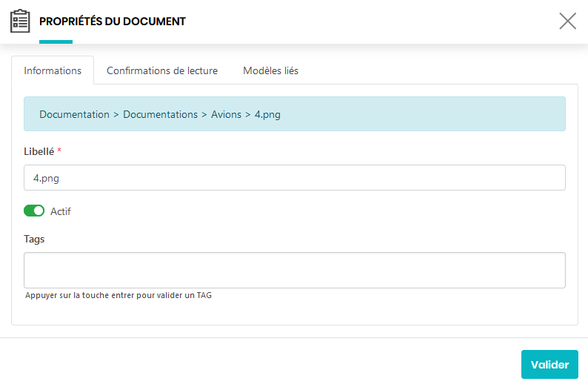Focus the empty Tags input box
The width and height of the screenshot is (588, 390).
295,270
